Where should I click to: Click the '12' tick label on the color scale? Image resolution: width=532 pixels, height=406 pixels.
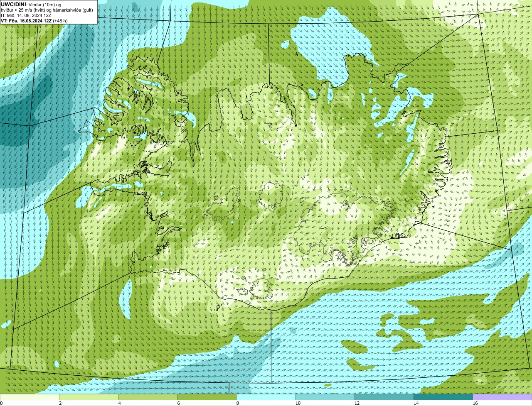point(357,403)
